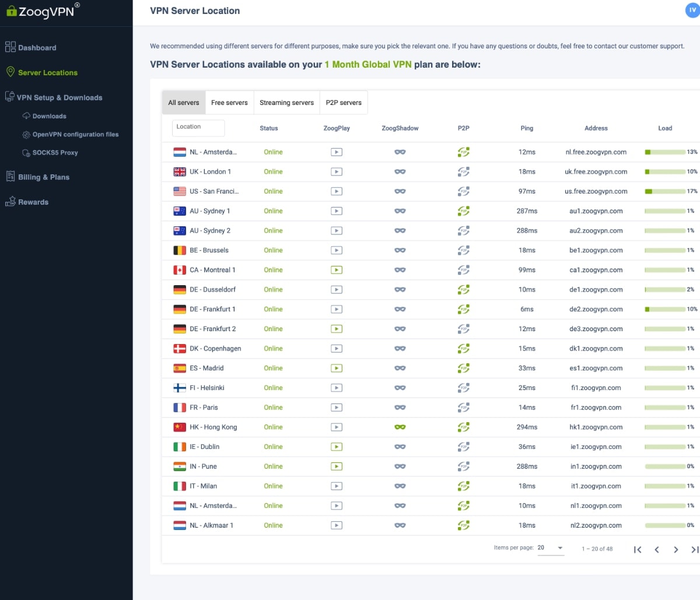The height and width of the screenshot is (600, 700).
Task: Select the address uk.free.zoogvpn.com
Action: coord(596,172)
